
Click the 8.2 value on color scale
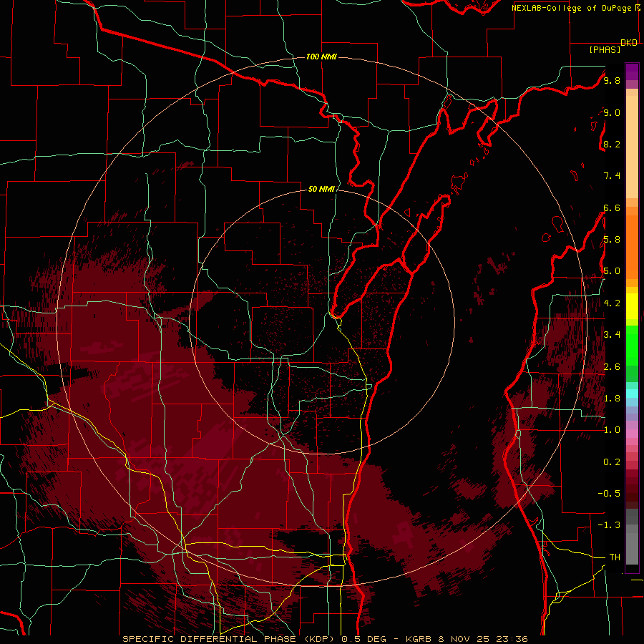click(612, 144)
